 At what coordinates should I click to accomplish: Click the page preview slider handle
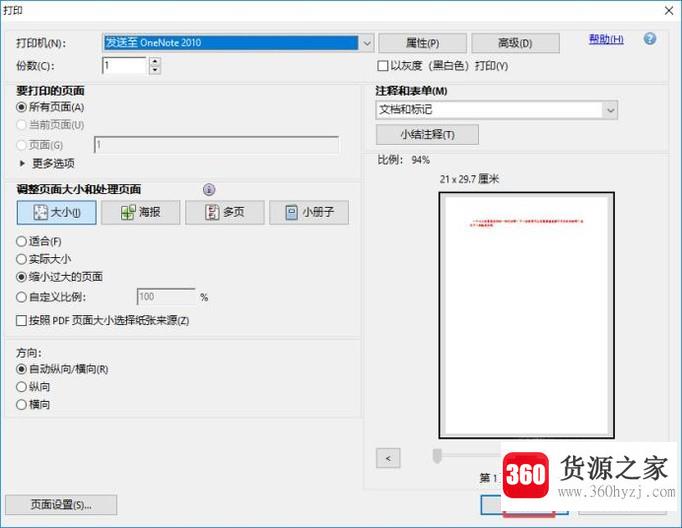(x=437, y=456)
